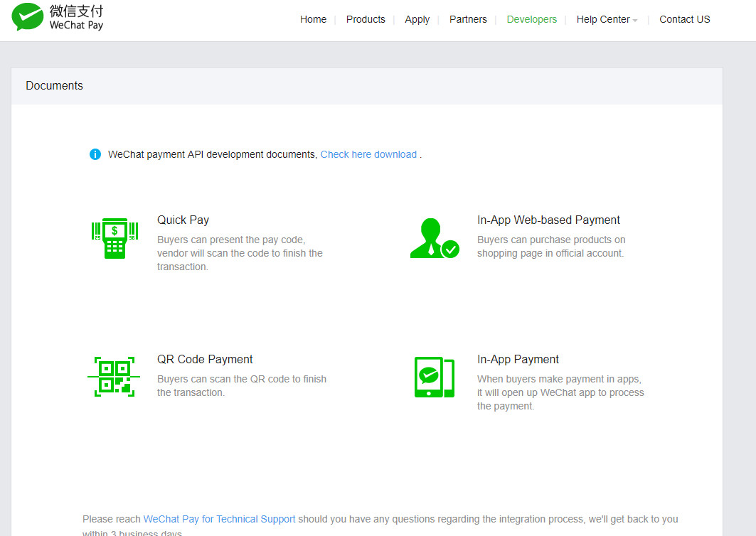Click the QR Code Payment icon
The width and height of the screenshot is (756, 536).
point(114,377)
